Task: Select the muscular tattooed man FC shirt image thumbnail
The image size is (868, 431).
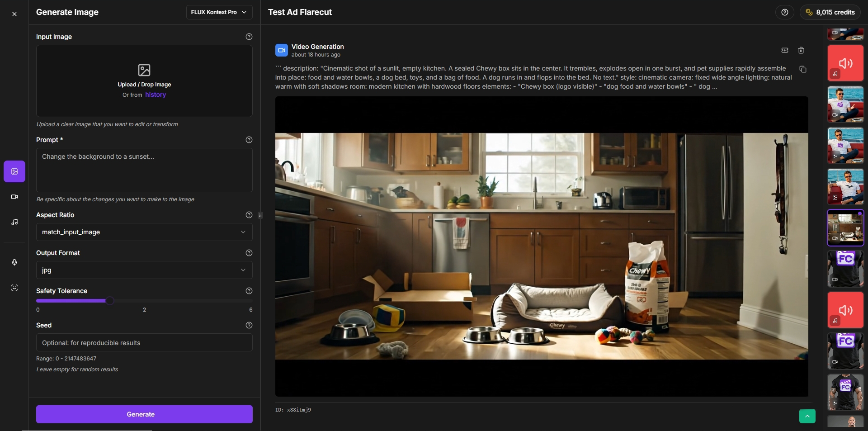Action: (x=845, y=393)
